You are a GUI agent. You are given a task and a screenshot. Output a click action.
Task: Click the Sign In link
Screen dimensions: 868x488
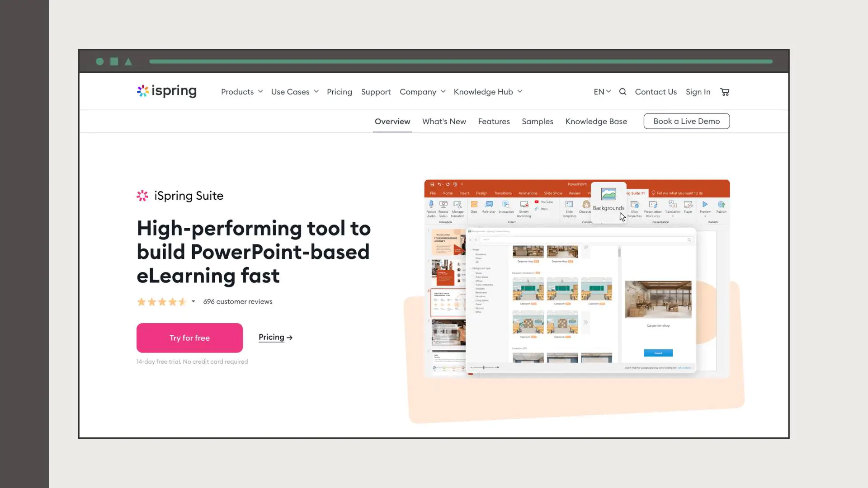coord(698,92)
